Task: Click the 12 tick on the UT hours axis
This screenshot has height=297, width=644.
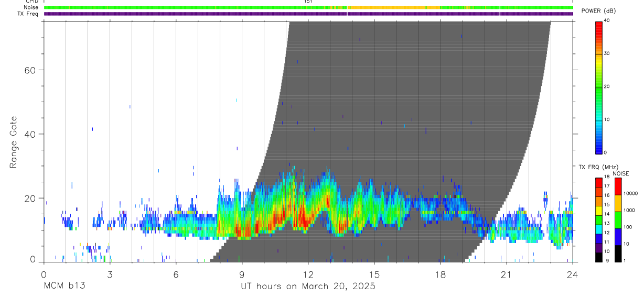Action: [x=308, y=274]
